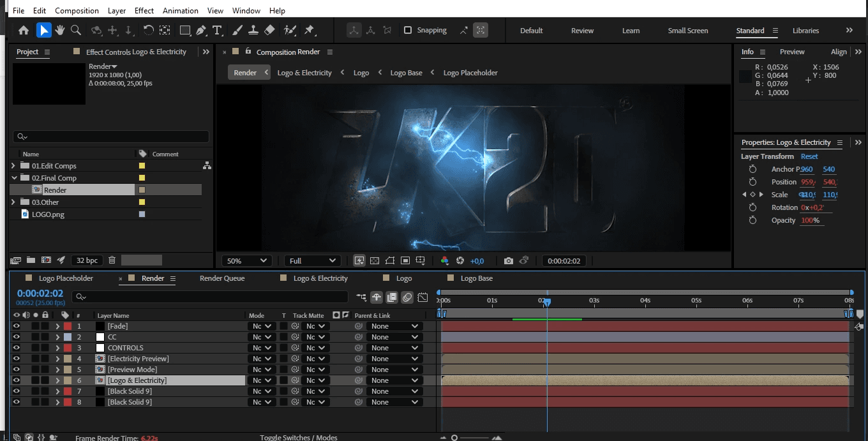Delete selected project item with trash icon
Screen dimensions: 868x441
112,260
